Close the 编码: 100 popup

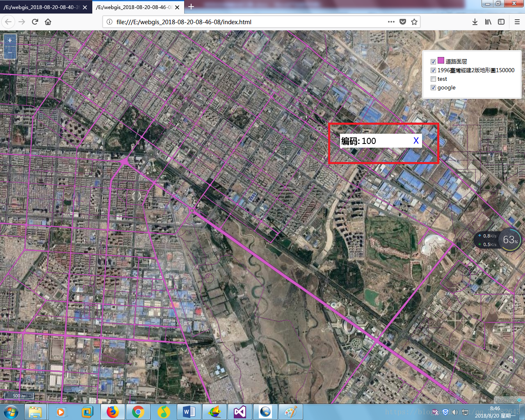tap(416, 141)
